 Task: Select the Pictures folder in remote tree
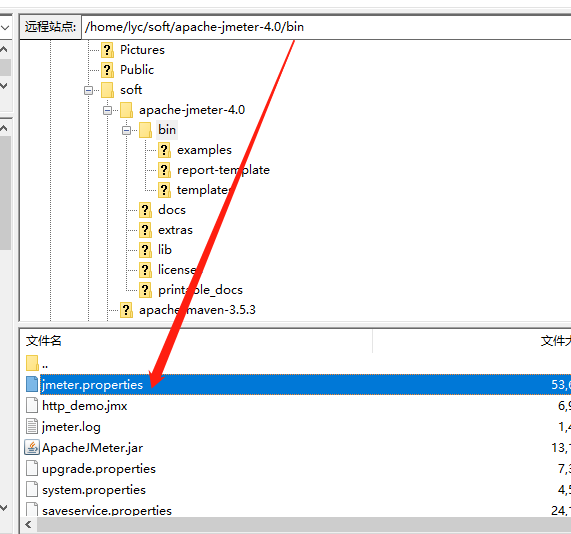pyautogui.click(x=142, y=50)
